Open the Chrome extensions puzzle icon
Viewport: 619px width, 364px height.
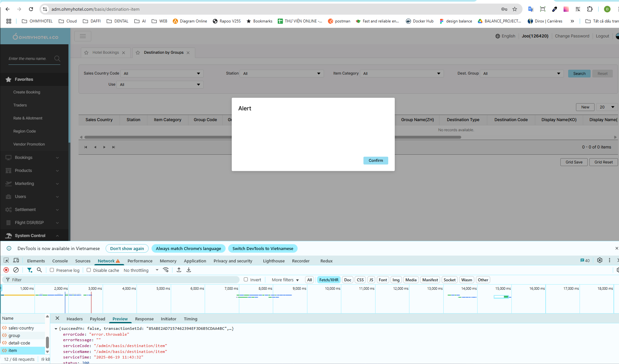pyautogui.click(x=590, y=9)
